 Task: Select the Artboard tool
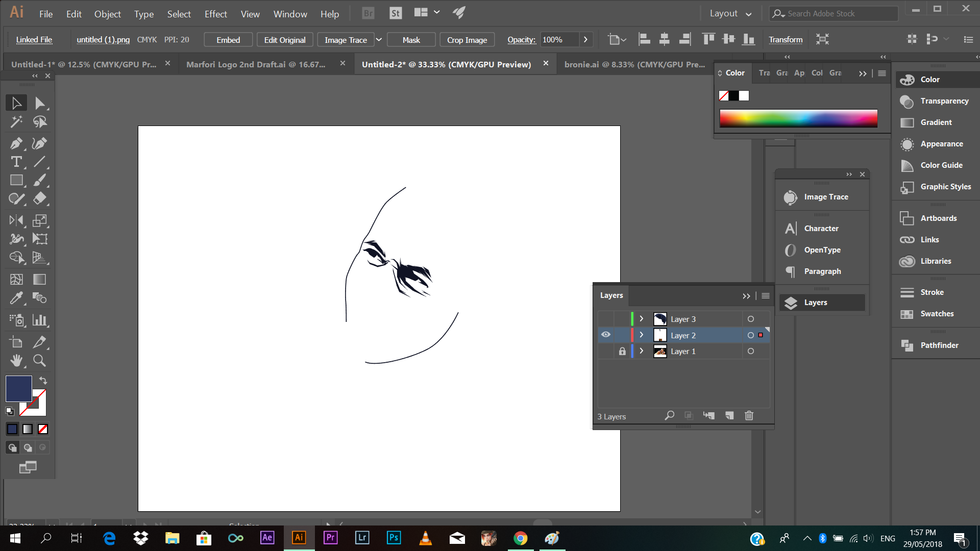(x=16, y=342)
